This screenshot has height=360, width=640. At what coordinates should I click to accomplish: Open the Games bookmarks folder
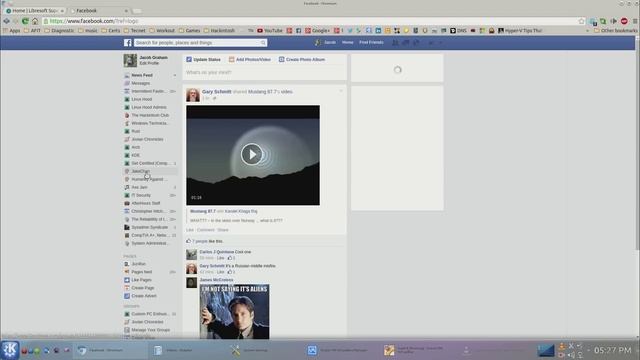click(x=189, y=31)
